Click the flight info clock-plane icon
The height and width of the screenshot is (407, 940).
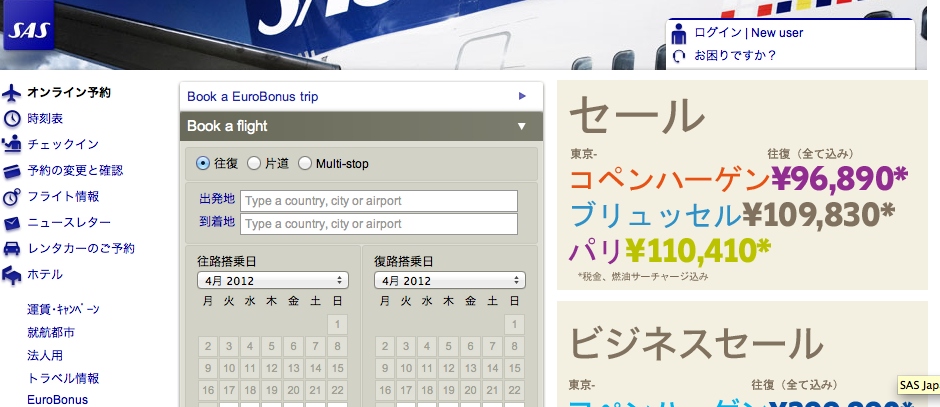point(11,197)
